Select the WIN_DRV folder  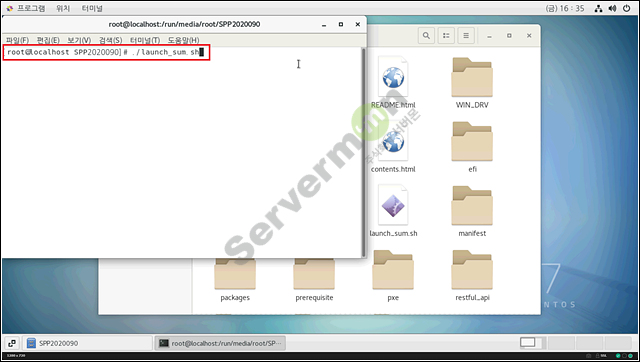click(x=472, y=82)
